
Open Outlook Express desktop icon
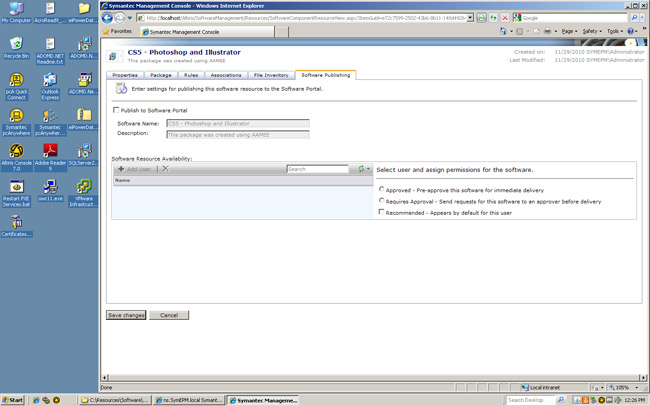[50, 86]
